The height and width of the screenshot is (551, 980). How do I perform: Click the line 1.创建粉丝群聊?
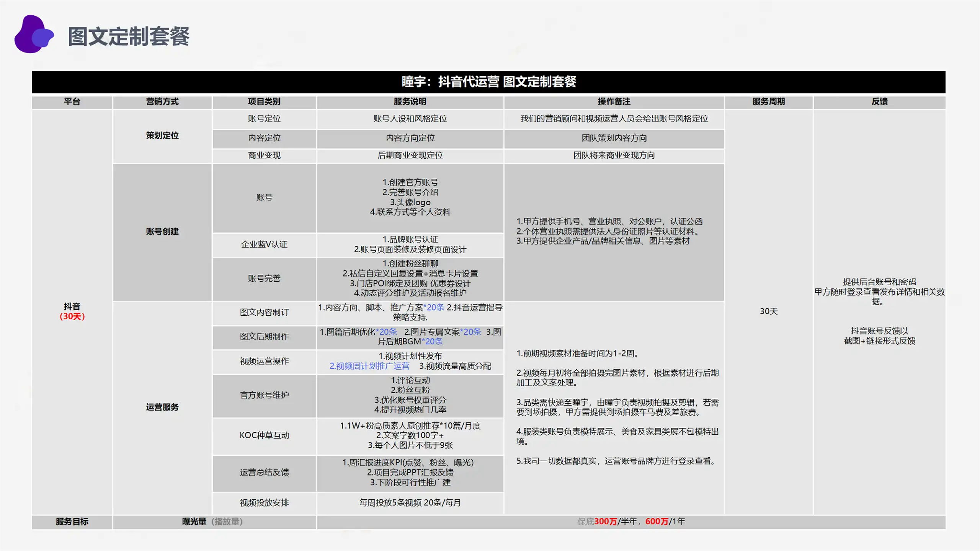click(410, 264)
